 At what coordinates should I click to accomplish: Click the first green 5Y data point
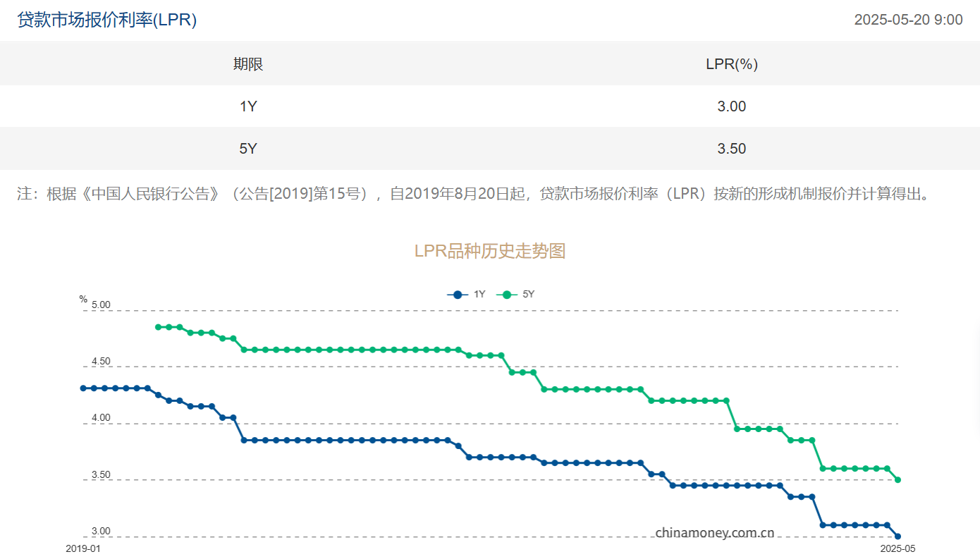158,327
